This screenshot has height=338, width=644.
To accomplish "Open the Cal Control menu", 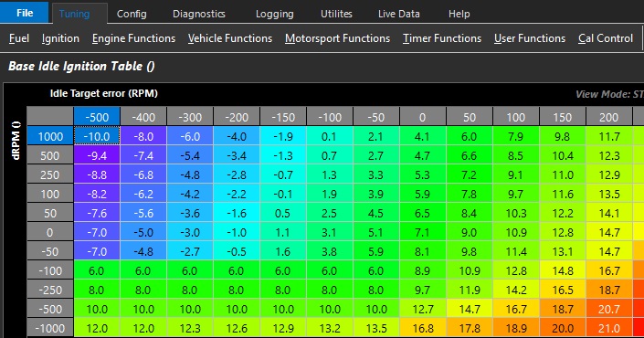I will tap(606, 38).
